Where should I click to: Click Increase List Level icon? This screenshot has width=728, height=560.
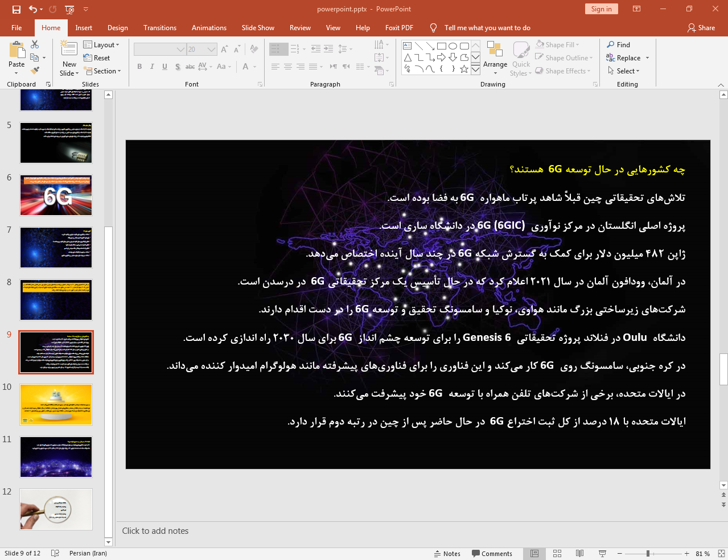[x=328, y=50]
